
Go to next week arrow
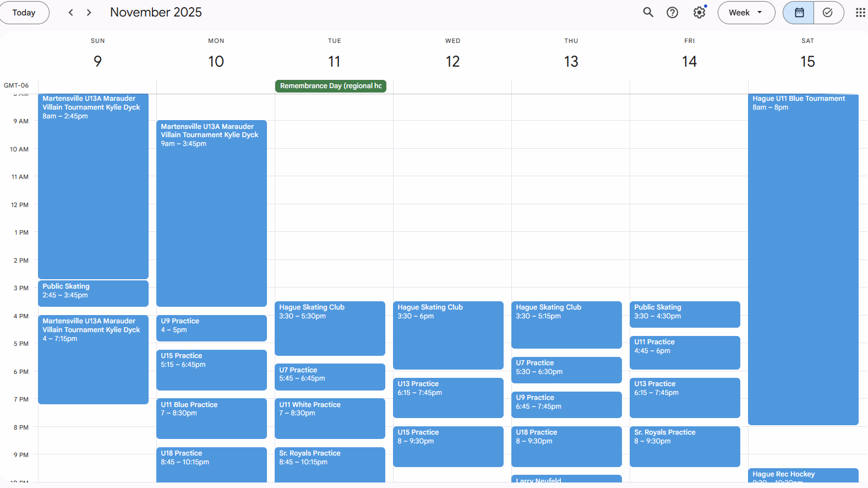click(89, 13)
